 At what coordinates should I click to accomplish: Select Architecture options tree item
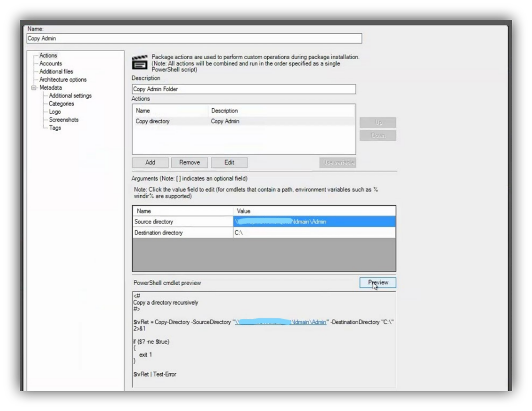(x=63, y=80)
